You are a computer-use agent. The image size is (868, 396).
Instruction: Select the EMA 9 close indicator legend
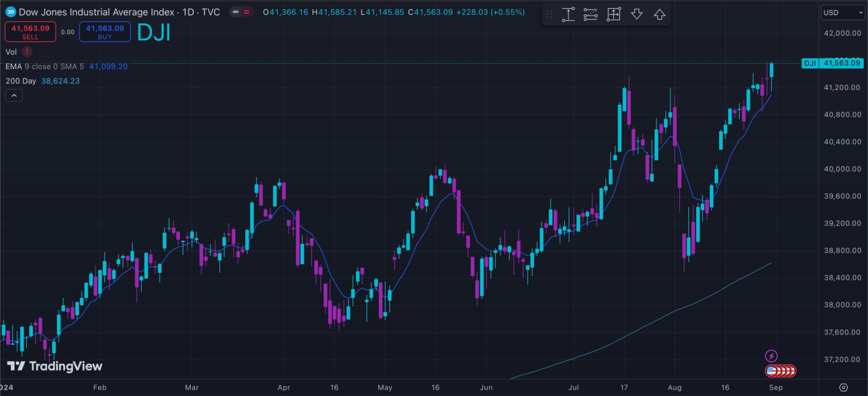45,67
